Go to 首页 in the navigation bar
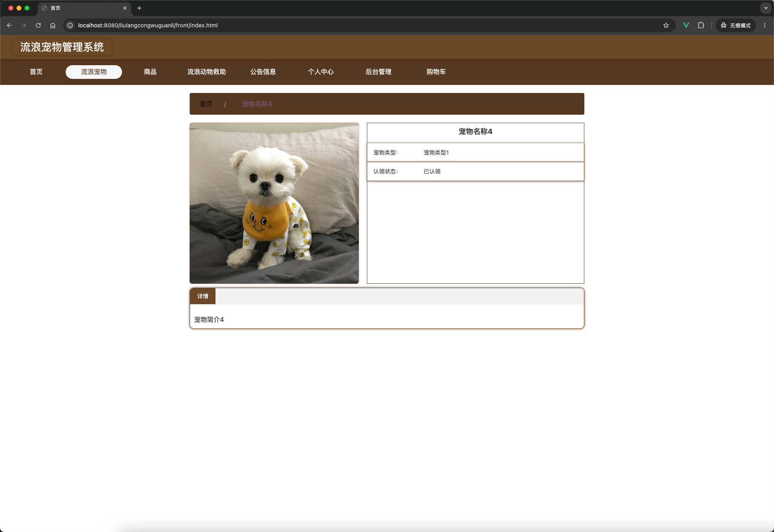 [x=36, y=72]
